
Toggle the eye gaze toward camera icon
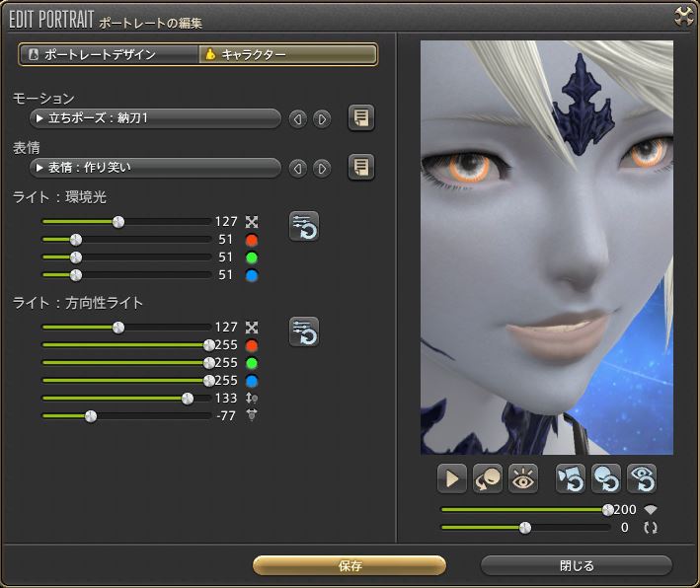[x=523, y=478]
